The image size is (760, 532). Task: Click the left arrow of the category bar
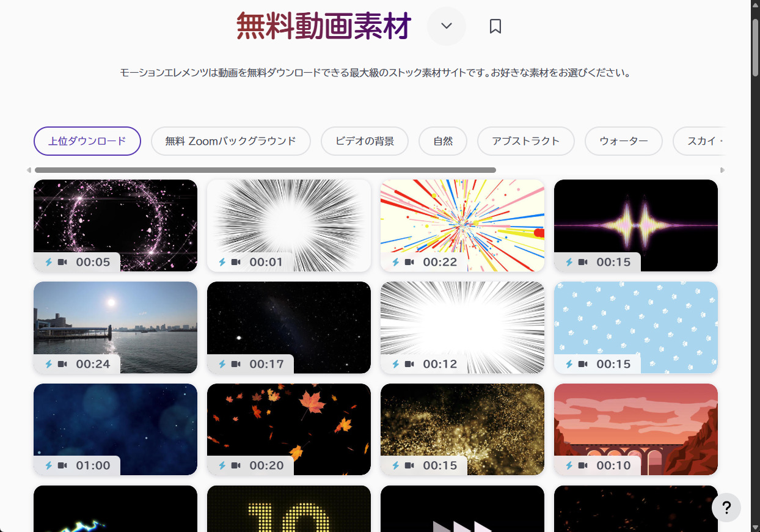(27, 170)
